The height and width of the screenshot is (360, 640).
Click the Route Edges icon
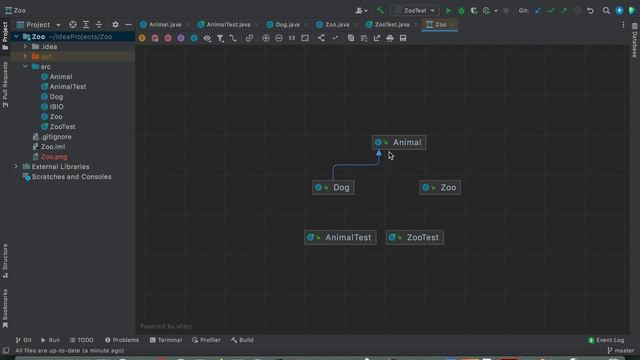334,38
